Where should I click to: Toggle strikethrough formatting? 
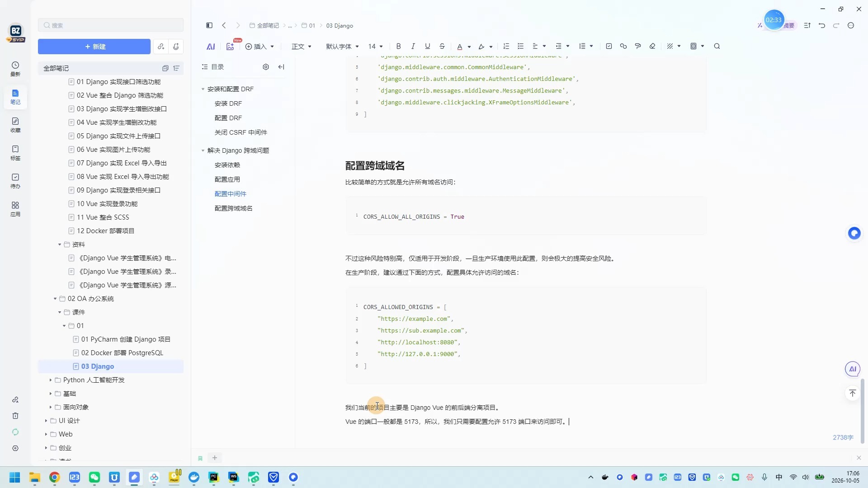pyautogui.click(x=442, y=46)
